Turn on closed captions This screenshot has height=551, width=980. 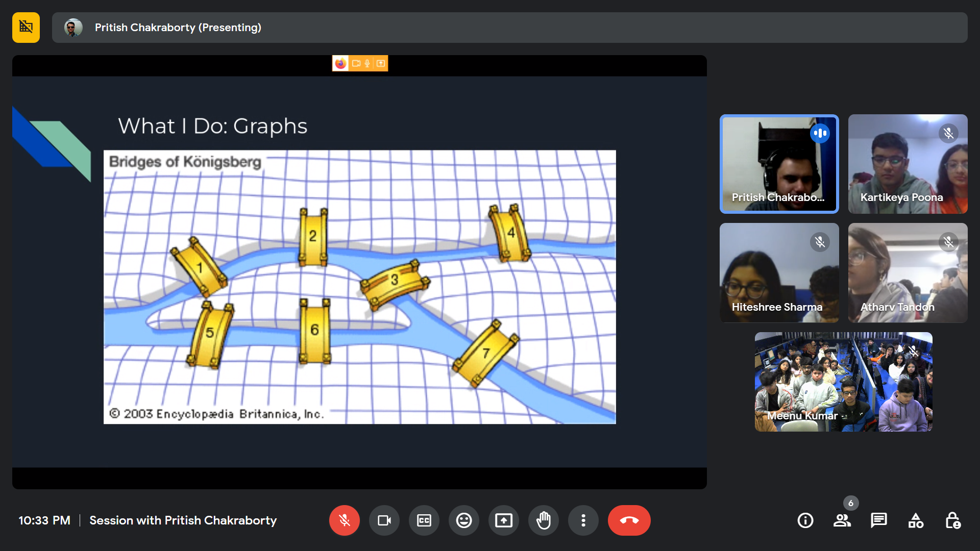pyautogui.click(x=424, y=520)
